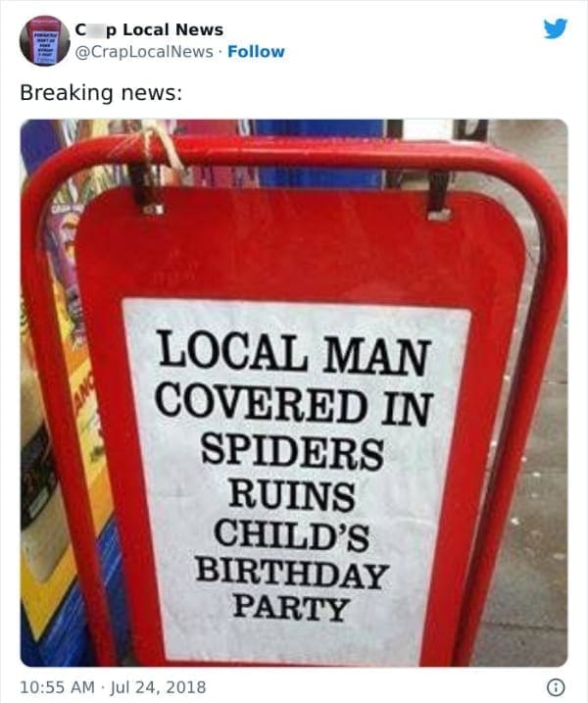
Task: Click 'LOCAL MAN' headline line in photo
Action: 293,352
